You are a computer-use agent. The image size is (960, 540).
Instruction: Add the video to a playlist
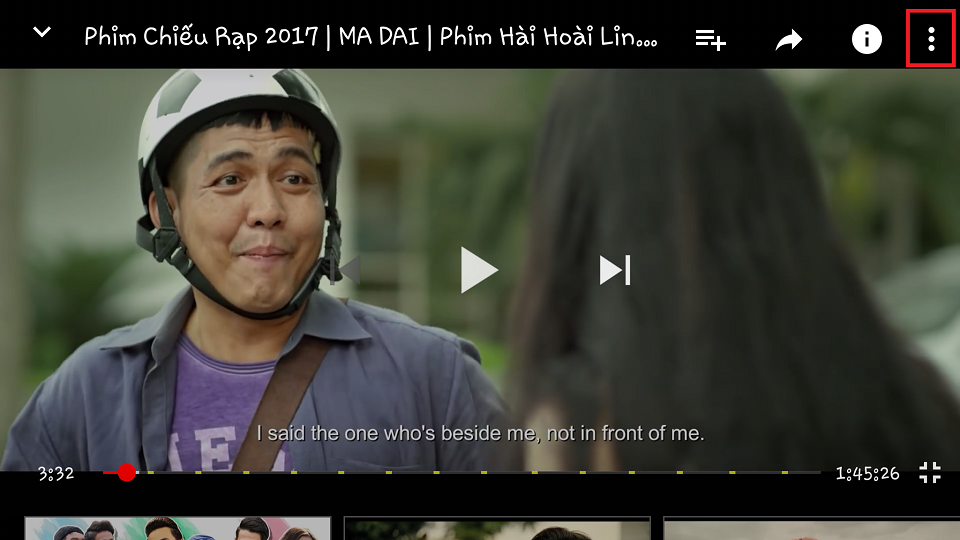coord(710,40)
